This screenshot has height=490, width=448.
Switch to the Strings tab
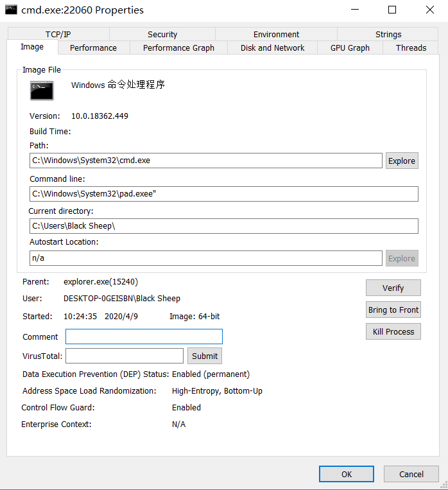click(x=388, y=34)
